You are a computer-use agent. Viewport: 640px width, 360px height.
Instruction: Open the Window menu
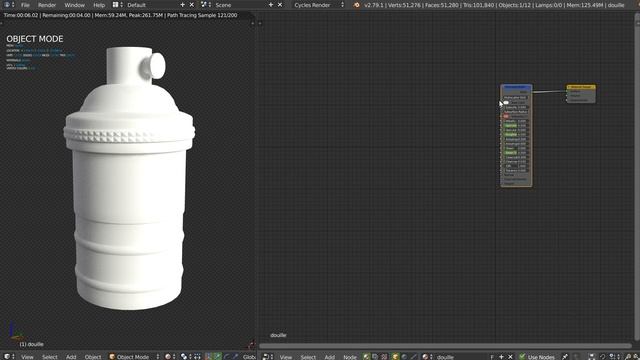(74, 5)
